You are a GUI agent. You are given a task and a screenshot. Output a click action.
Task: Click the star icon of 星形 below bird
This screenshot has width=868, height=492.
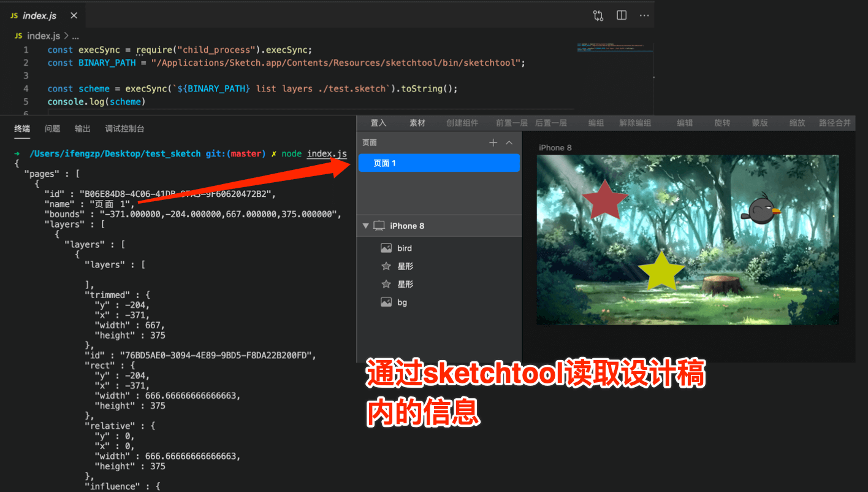point(386,266)
